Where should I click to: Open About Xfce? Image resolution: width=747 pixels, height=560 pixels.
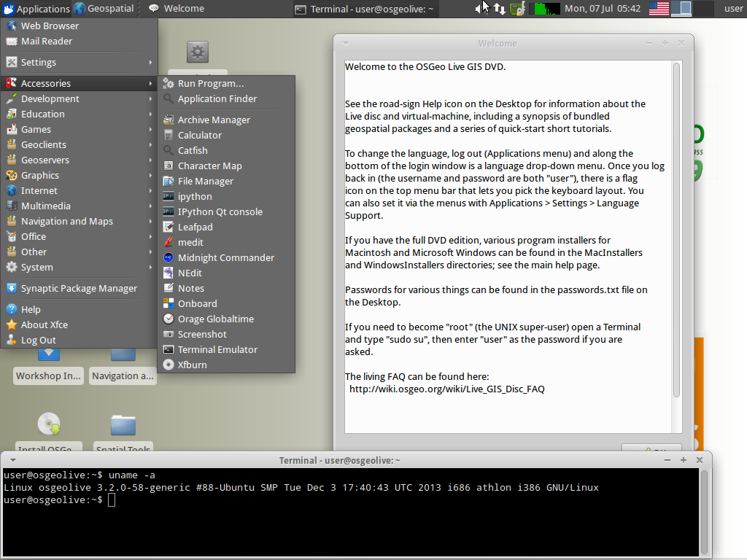point(79,324)
